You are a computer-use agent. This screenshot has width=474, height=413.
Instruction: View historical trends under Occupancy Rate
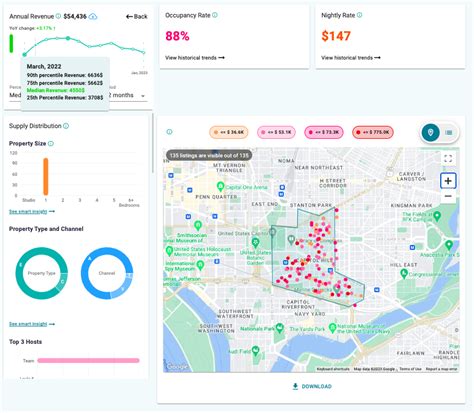(x=195, y=58)
